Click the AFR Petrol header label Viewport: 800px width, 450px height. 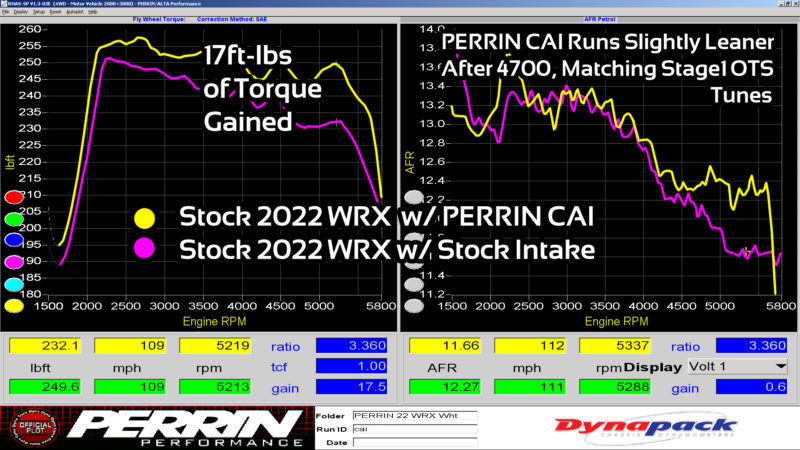[599, 19]
